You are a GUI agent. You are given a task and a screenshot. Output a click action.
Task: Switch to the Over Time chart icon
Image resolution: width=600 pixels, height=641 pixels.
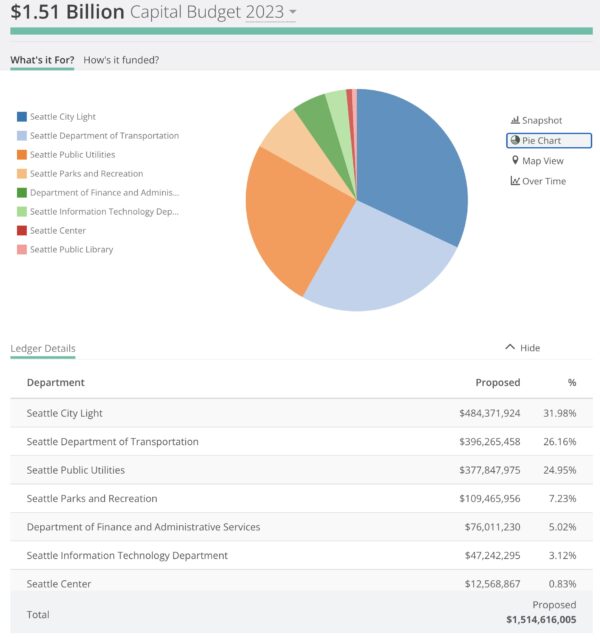click(515, 181)
